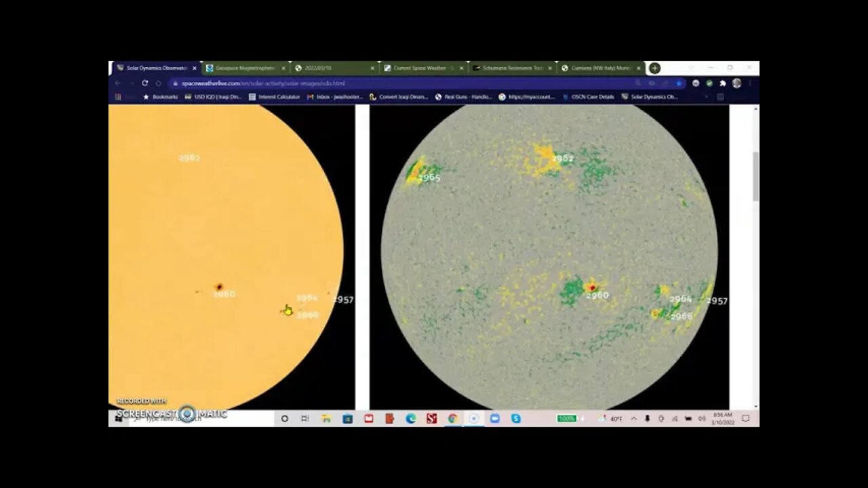The image size is (868, 488).
Task: Open the browser home page
Action: pyautogui.click(x=158, y=83)
